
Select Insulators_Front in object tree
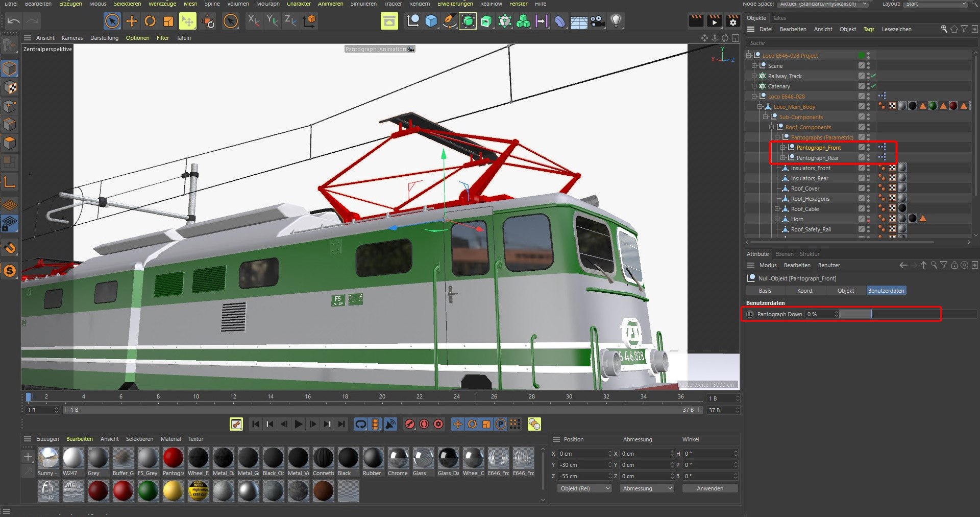point(810,168)
